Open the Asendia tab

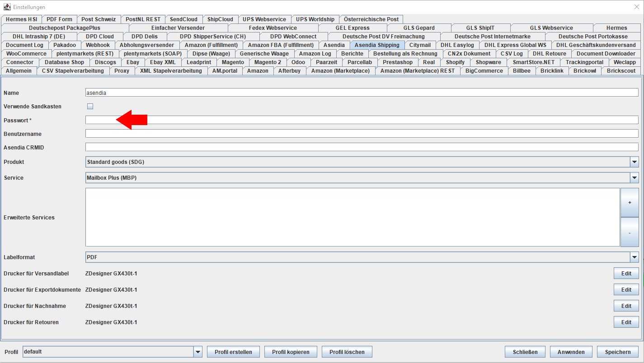(334, 45)
